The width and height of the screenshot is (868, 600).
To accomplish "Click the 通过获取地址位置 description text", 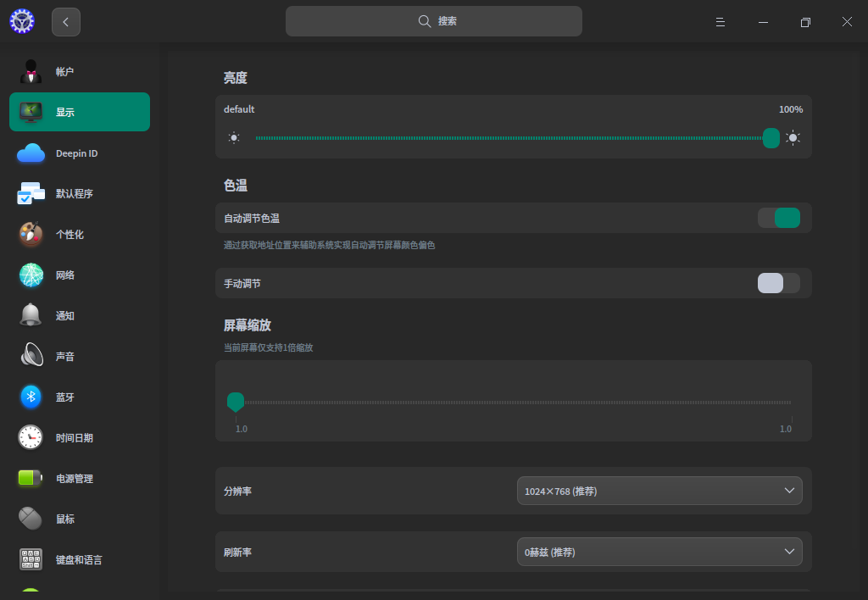I will (x=330, y=245).
